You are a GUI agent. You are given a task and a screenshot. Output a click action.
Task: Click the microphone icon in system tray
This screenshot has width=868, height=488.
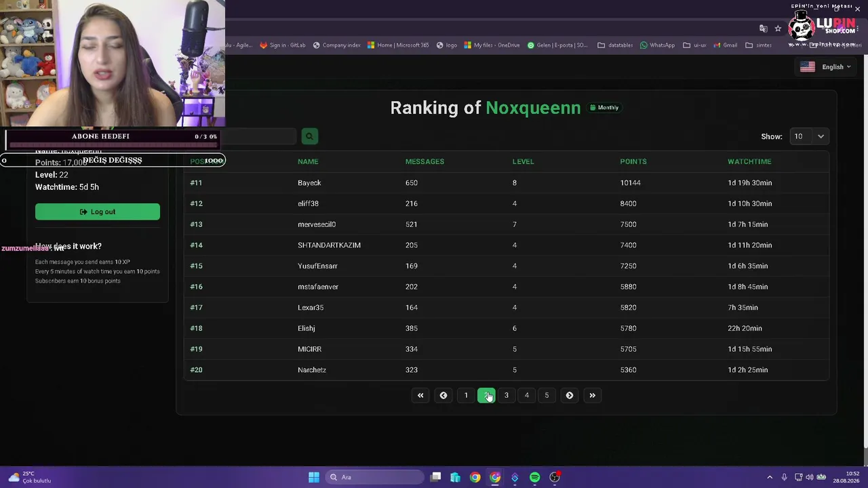[784, 477]
